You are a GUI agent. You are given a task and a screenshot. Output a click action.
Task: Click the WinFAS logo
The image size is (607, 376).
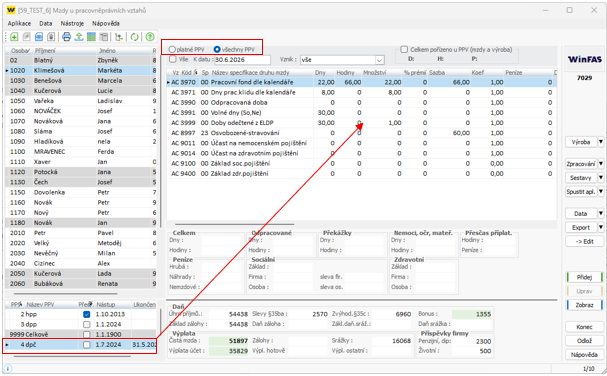point(585,59)
